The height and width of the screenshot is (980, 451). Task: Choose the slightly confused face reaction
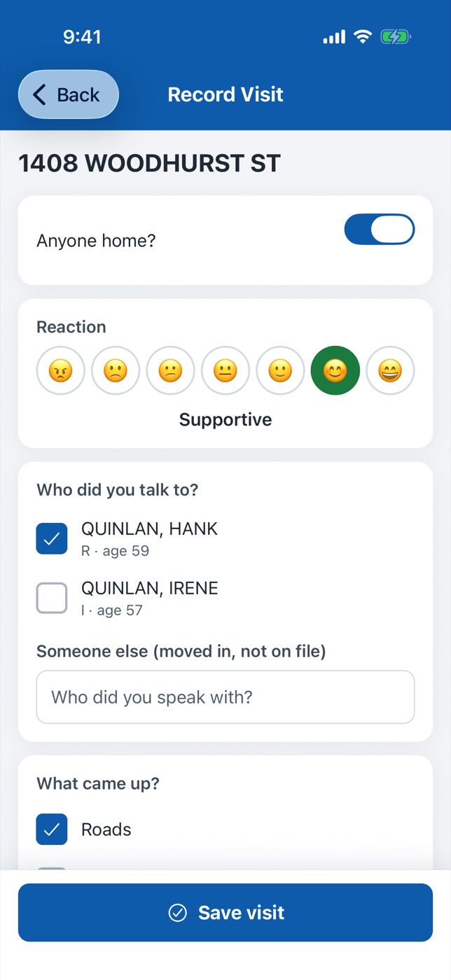pos(171,370)
